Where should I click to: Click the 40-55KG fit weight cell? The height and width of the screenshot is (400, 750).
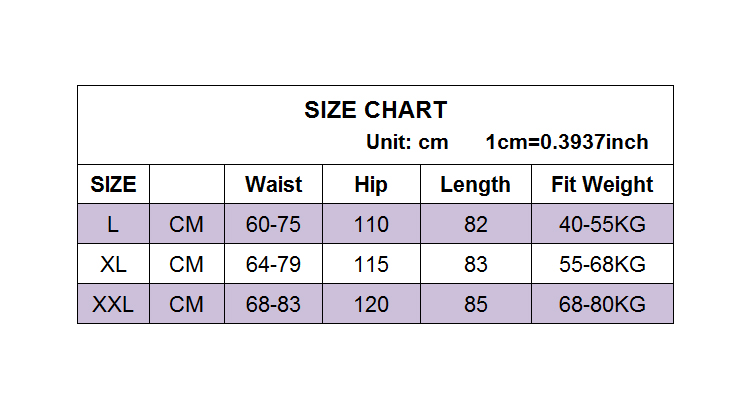(602, 224)
